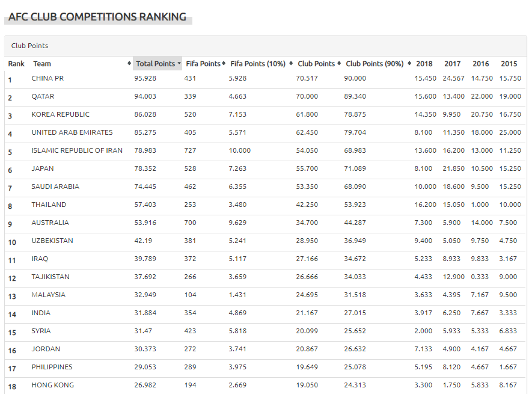
Task: Click the QATAR team name
Action: 43,96
